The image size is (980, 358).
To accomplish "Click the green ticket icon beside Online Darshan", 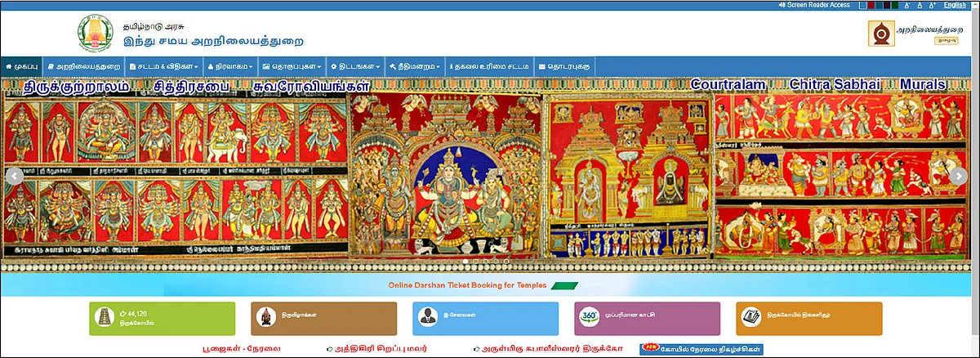I will point(564,285).
